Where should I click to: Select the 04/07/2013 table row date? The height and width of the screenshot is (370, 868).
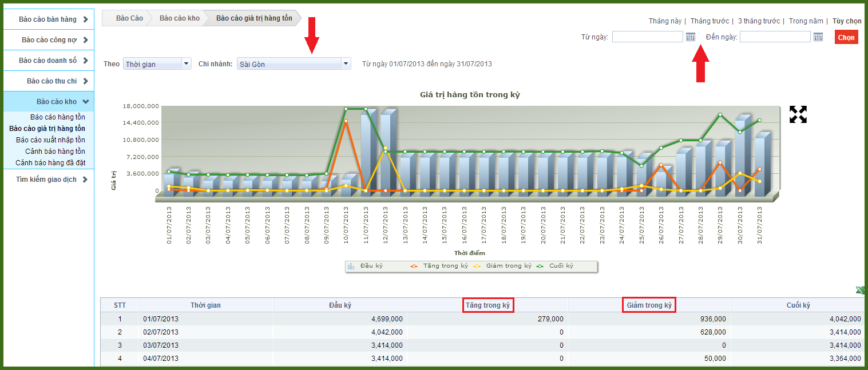point(161,359)
